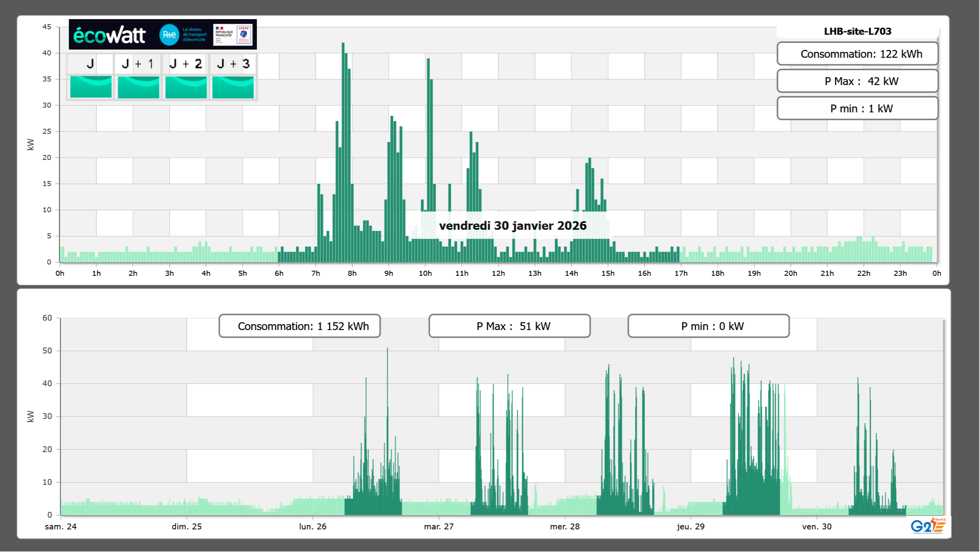The height and width of the screenshot is (552, 980).
Task: Click the 12h tick on daily chart
Action: [x=498, y=273]
